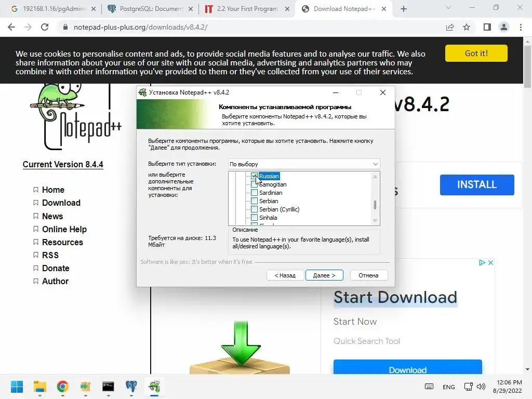Open the Donate sidebar link

tap(55, 269)
